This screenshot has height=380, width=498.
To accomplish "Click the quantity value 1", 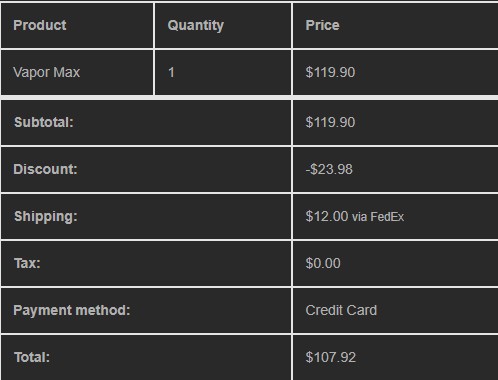I will click(171, 72).
